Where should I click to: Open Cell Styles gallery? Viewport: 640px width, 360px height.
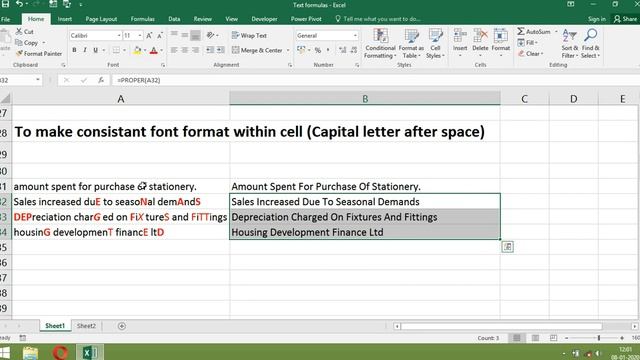pos(435,44)
